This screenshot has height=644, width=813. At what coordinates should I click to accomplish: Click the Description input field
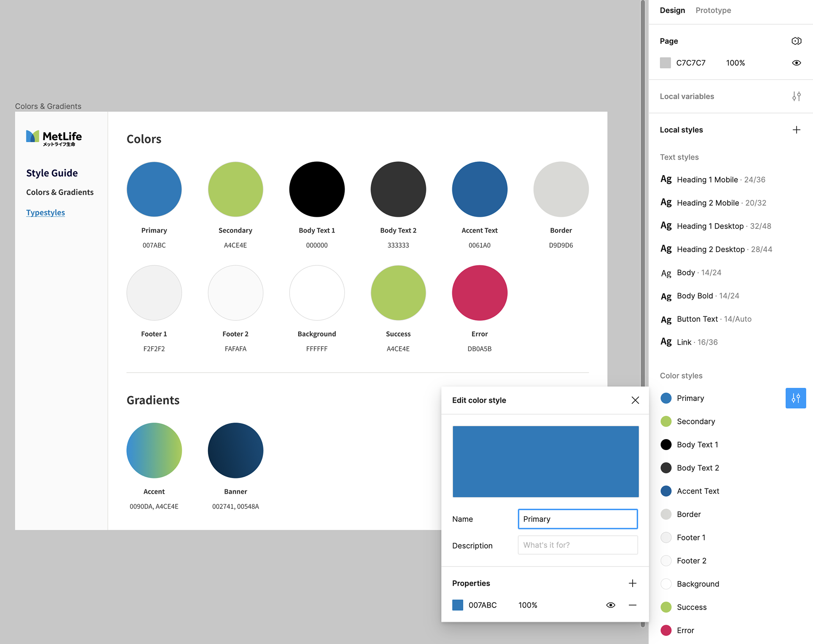(577, 545)
